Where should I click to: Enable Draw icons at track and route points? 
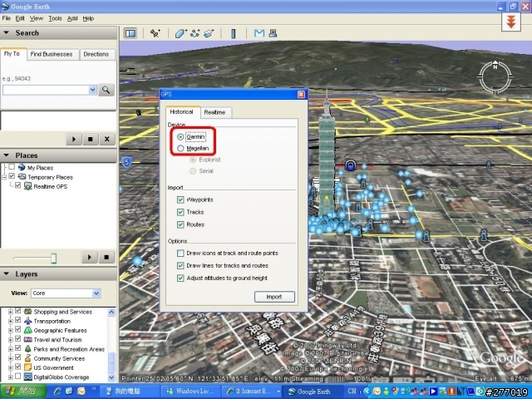180,253
